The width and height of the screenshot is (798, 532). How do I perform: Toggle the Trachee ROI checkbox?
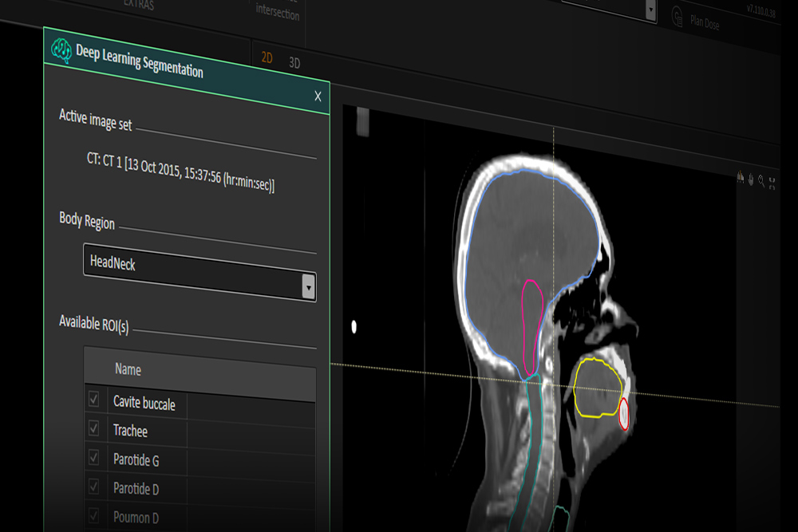click(x=94, y=428)
